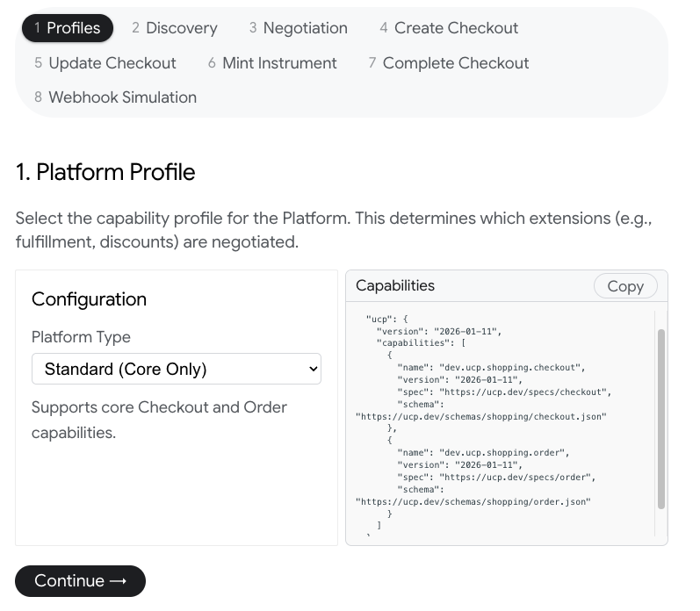Viewport: 700px width, 611px height.
Task: Switch to Webhook Simulation step
Action: pos(115,97)
